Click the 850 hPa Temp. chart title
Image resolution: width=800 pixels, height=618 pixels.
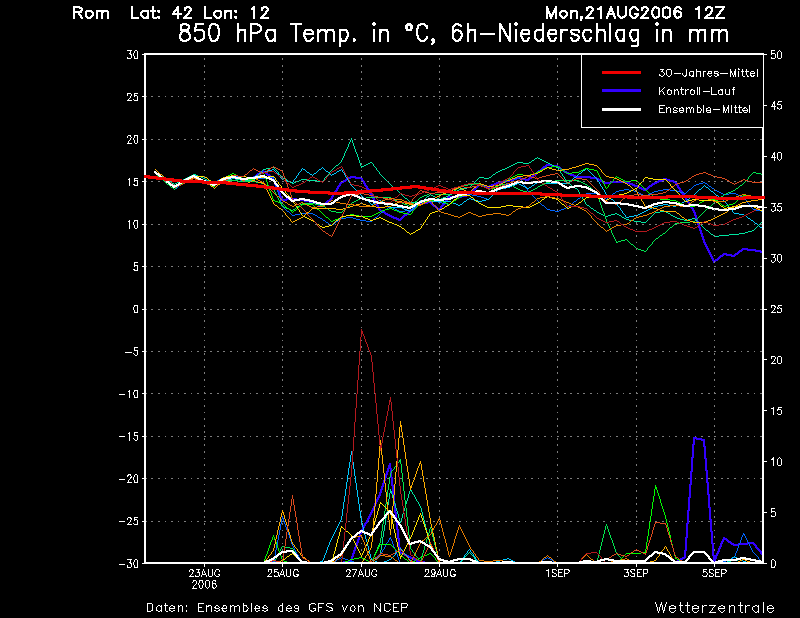pos(453,34)
